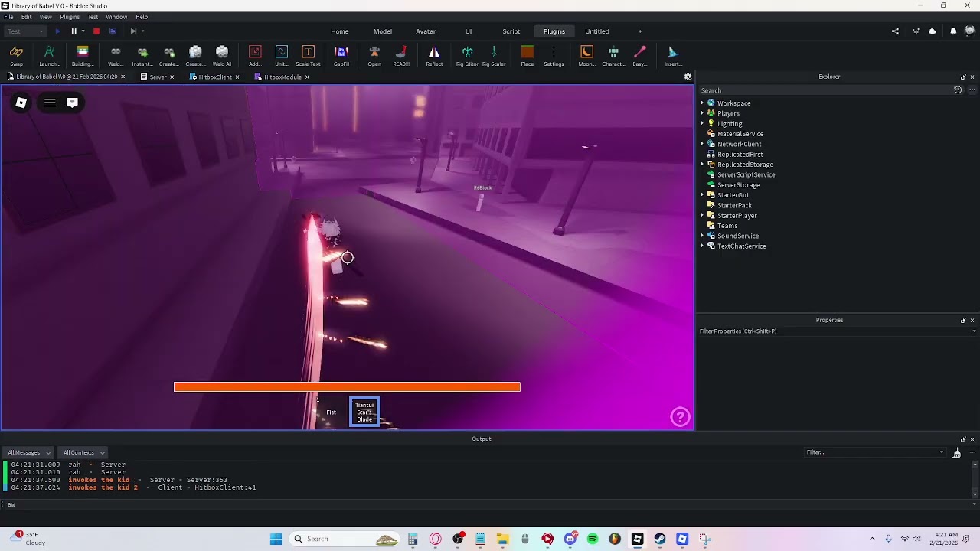Open Spotify from the taskbar
The image size is (980, 551).
point(593,539)
